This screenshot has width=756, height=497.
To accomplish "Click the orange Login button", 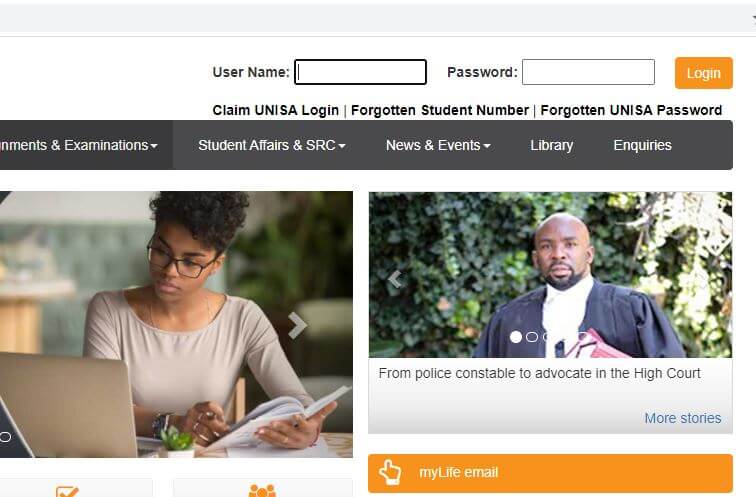I will click(703, 73).
